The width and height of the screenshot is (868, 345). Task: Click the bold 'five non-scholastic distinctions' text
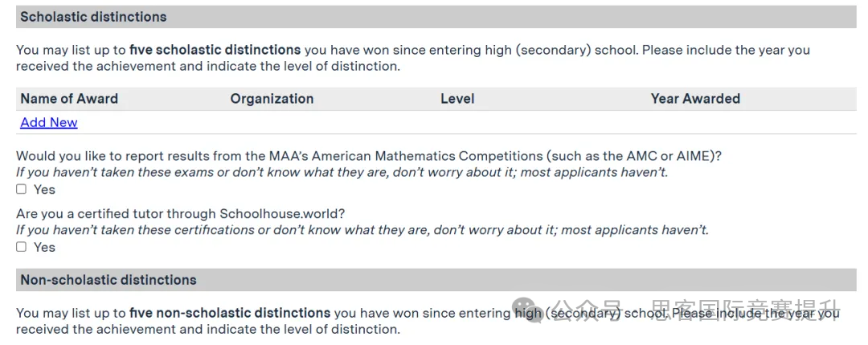(x=230, y=313)
